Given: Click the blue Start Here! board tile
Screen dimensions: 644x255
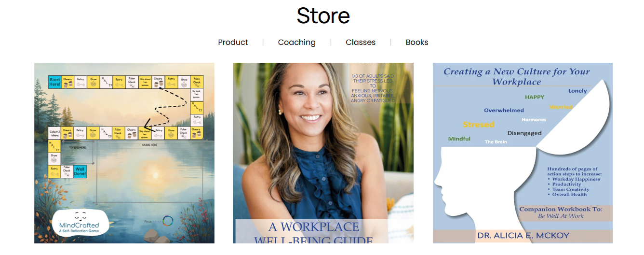Looking at the screenshot, I should (x=54, y=82).
